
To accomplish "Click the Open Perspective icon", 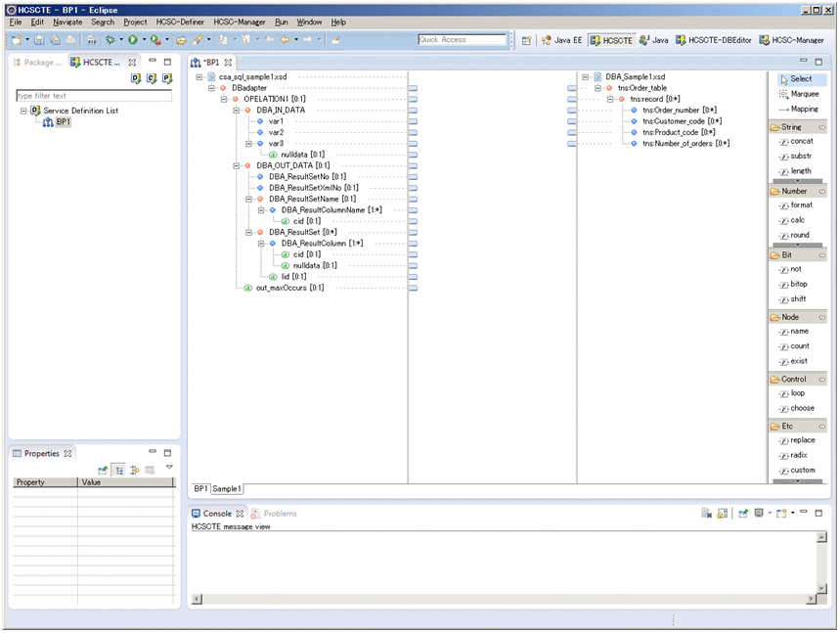I will (526, 40).
